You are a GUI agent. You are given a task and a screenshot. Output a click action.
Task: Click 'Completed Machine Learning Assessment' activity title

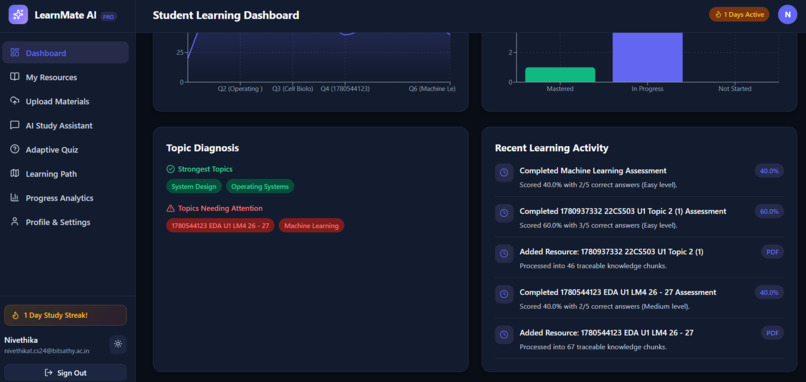[x=593, y=171]
